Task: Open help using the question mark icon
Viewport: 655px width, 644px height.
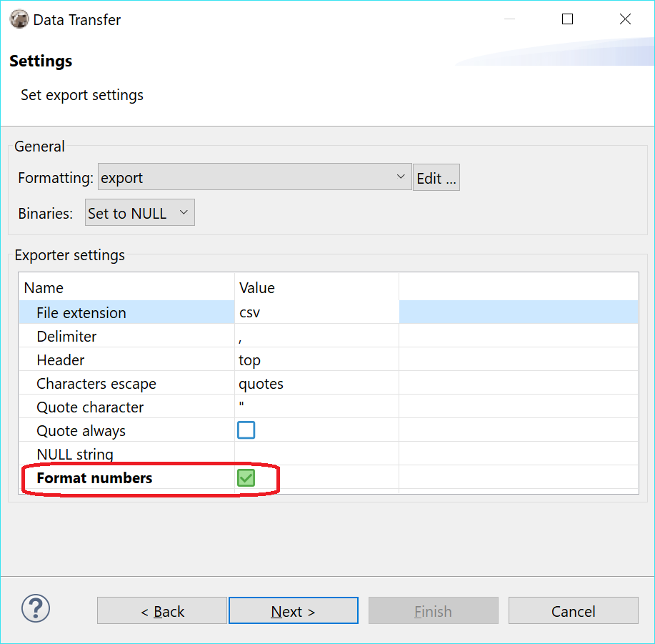Action: [35, 610]
